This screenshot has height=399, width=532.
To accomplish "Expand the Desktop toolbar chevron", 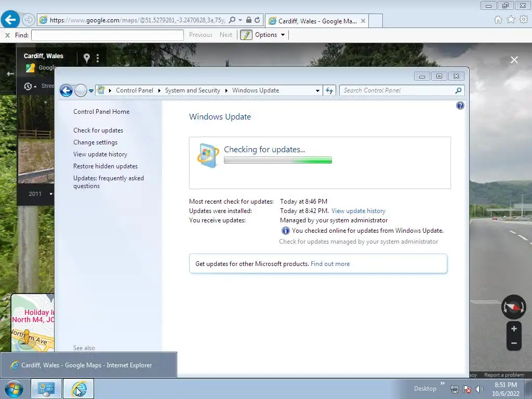I will [x=443, y=383].
